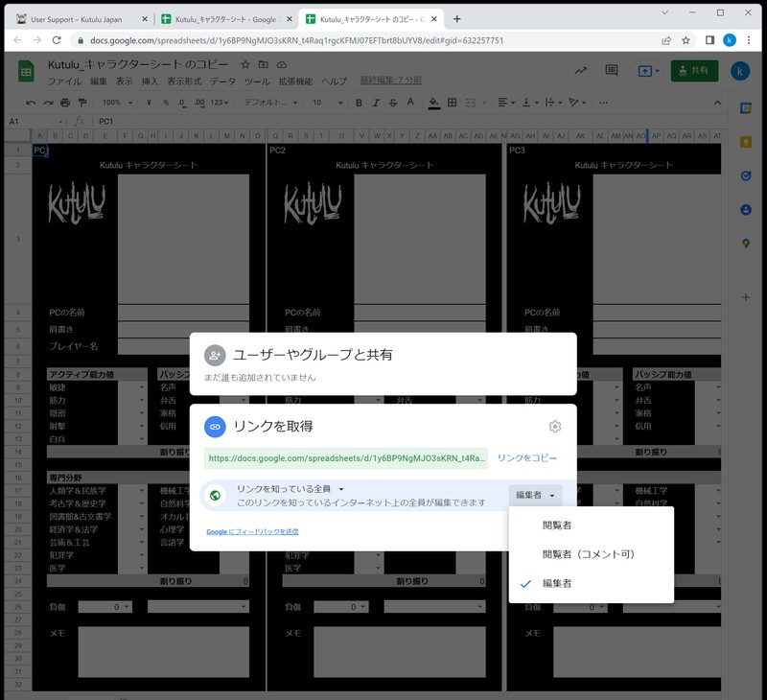Viewport: 767px width, 700px height.
Task: Click the blue link icon beside リンクを取得
Action: [x=215, y=427]
